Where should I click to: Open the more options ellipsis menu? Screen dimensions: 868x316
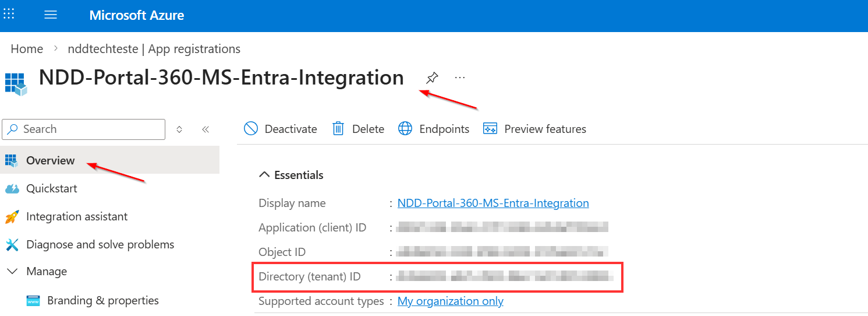(x=460, y=78)
